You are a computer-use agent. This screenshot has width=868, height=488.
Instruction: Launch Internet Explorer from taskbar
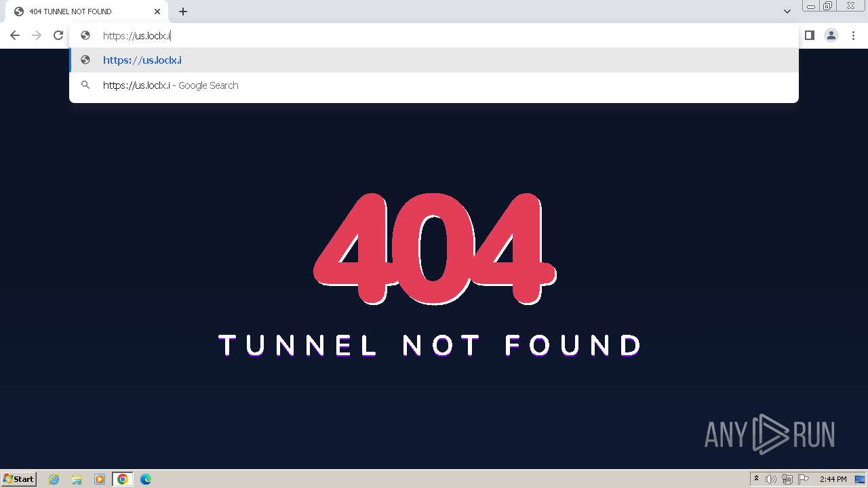click(x=54, y=479)
